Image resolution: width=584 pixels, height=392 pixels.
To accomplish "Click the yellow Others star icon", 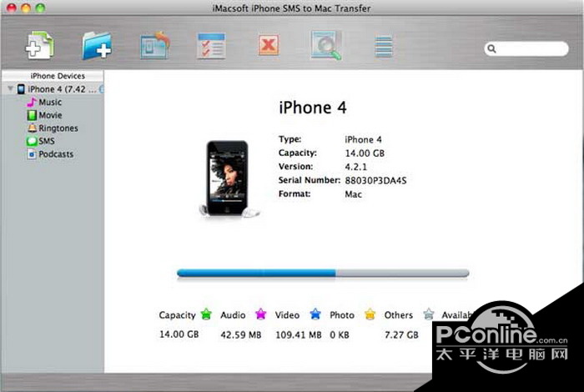I will click(x=370, y=314).
